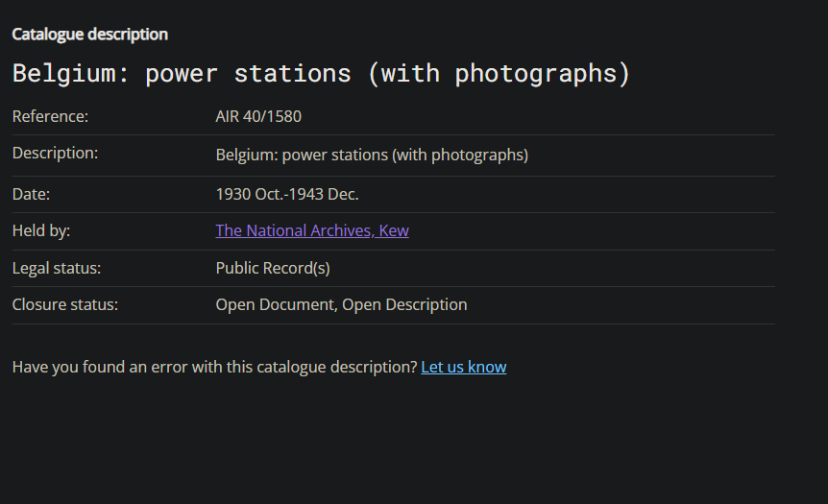Select the Date field label

(31, 194)
